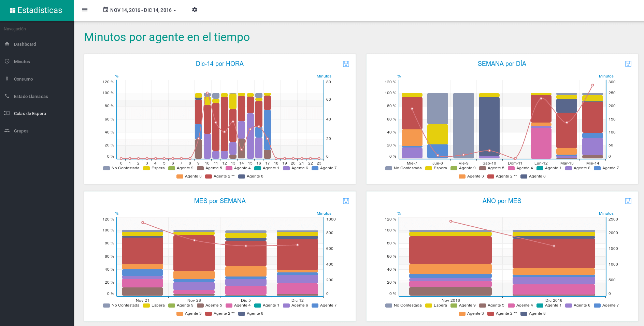Click the Agente 5 brown swatch in MES por SEMANA legend
The height and width of the screenshot is (326, 644).
tap(200, 306)
